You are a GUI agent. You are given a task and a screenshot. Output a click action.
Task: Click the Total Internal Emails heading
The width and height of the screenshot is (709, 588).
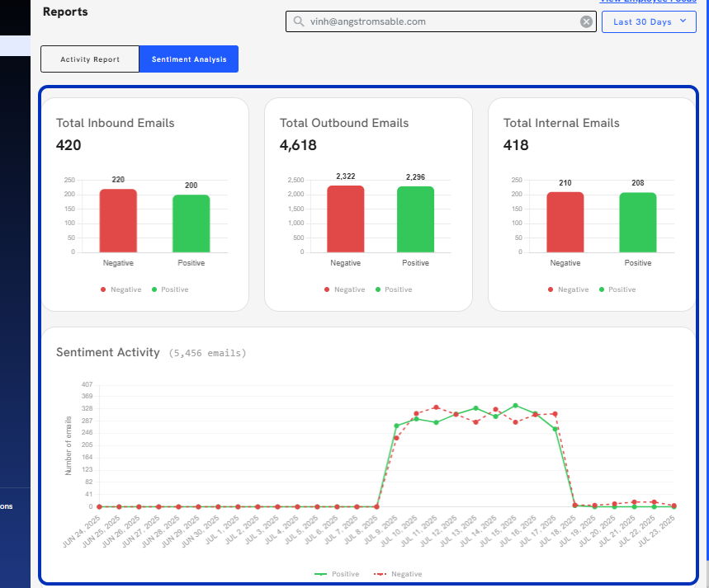(x=561, y=123)
